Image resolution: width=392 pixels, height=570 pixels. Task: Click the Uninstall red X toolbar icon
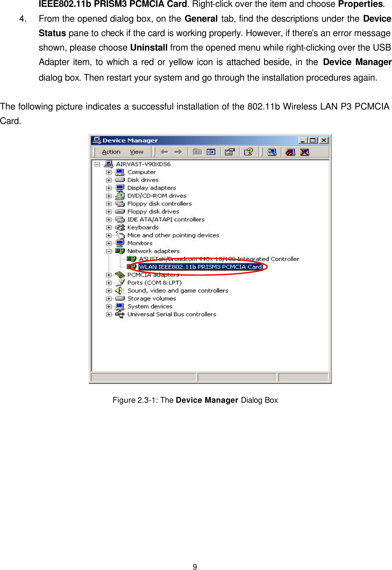point(304,152)
